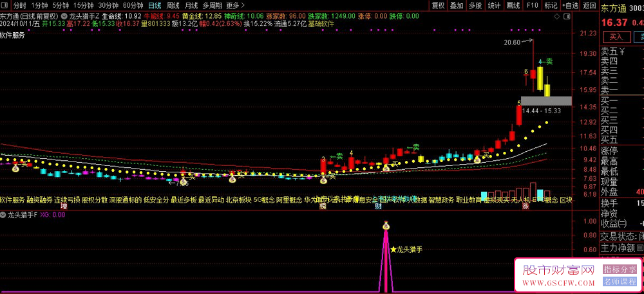The image size is (644, 294).
Task: Click the 职业教育 concept tag
Action: tap(469, 200)
